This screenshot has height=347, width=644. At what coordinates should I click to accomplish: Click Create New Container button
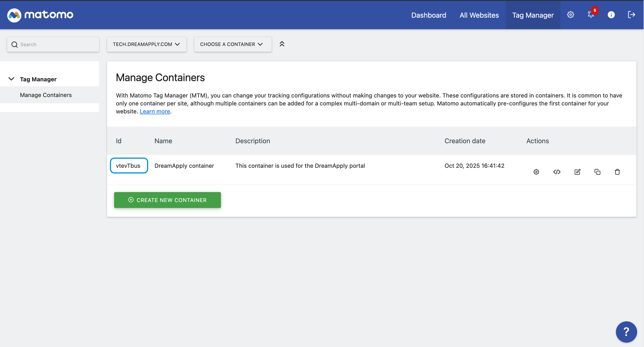(167, 200)
